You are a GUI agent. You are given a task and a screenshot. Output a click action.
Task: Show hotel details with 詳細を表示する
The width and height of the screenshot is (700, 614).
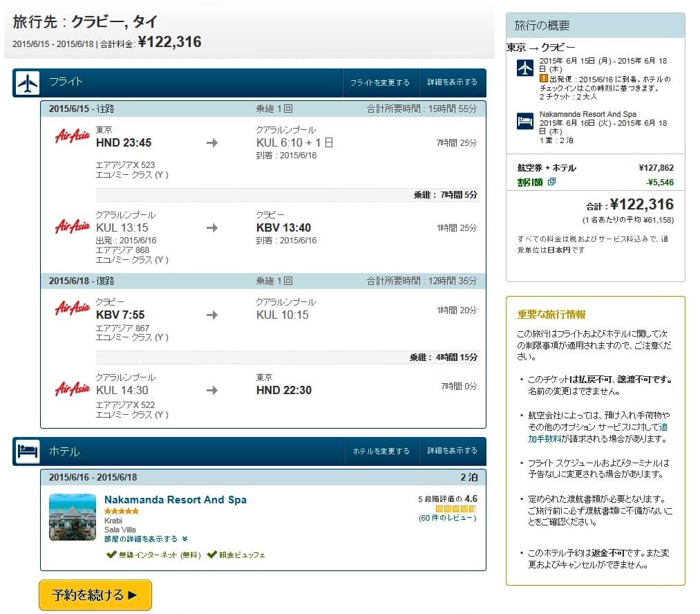(x=452, y=451)
